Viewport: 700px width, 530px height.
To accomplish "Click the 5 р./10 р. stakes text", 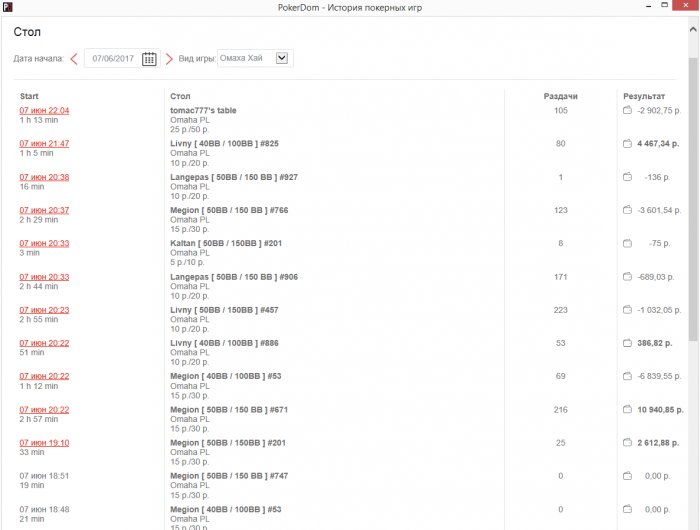I will [x=187, y=262].
